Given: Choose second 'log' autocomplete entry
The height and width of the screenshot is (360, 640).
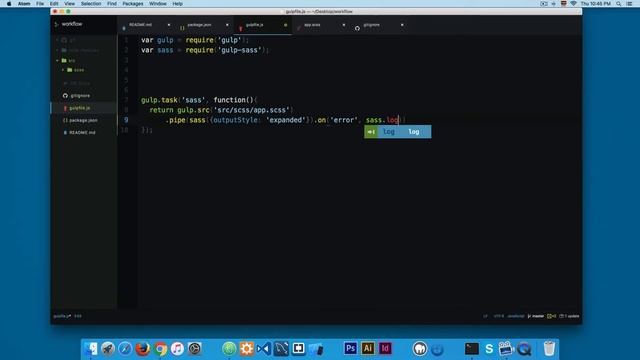Looking at the screenshot, I should (x=414, y=131).
